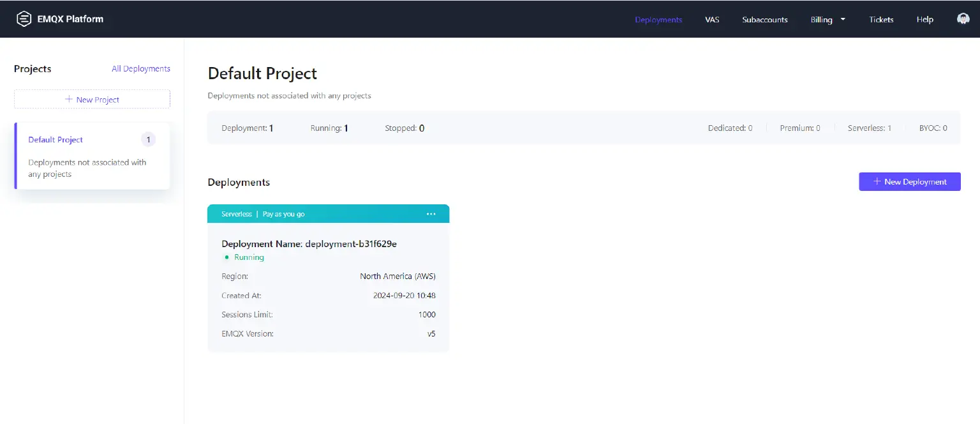This screenshot has height=424, width=980.
Task: Click the Default Project count badge
Action: [x=148, y=139]
